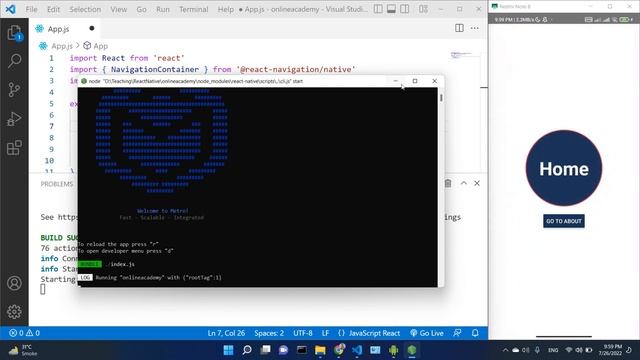Open the Accounts menu in the activity bar
The image size is (640, 360).
pos(14,283)
